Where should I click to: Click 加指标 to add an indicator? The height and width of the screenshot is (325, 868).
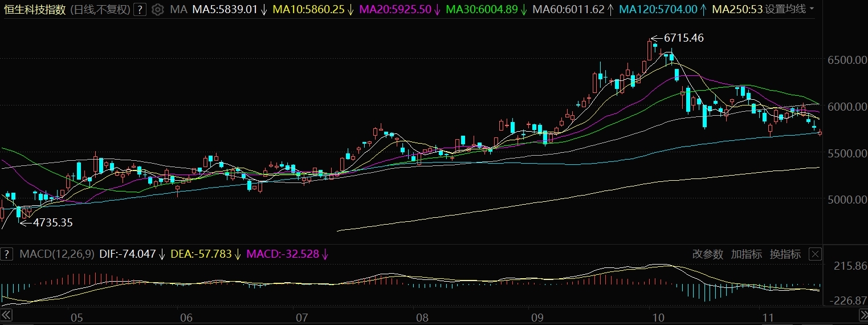click(747, 254)
